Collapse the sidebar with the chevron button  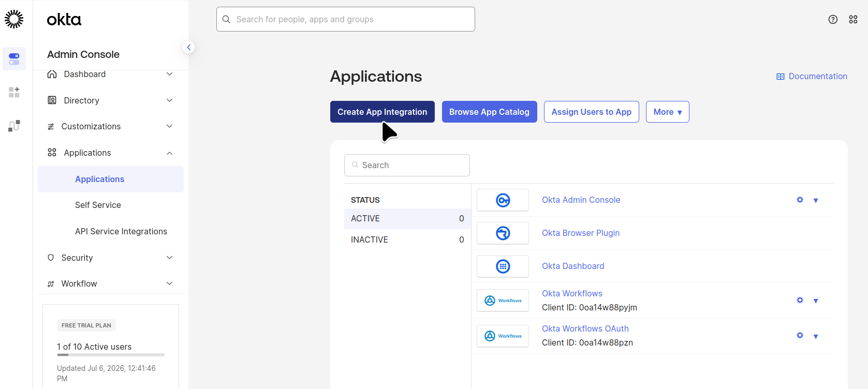pos(189,47)
